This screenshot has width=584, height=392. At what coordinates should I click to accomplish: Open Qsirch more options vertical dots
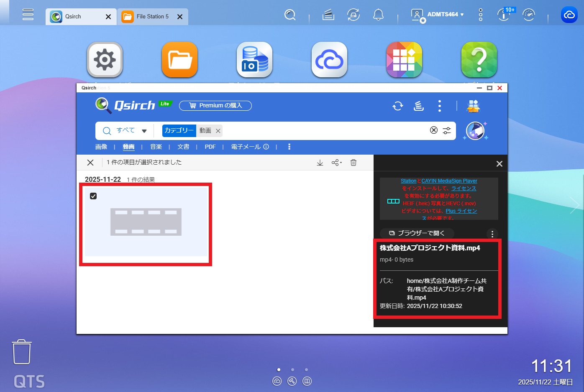coord(440,106)
